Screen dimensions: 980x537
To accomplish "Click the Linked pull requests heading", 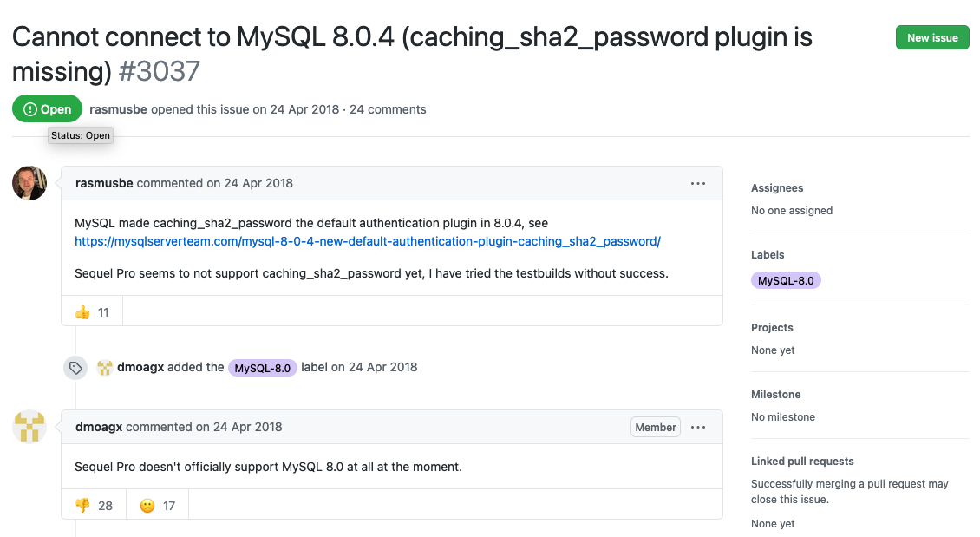I will pyautogui.click(x=802, y=462).
